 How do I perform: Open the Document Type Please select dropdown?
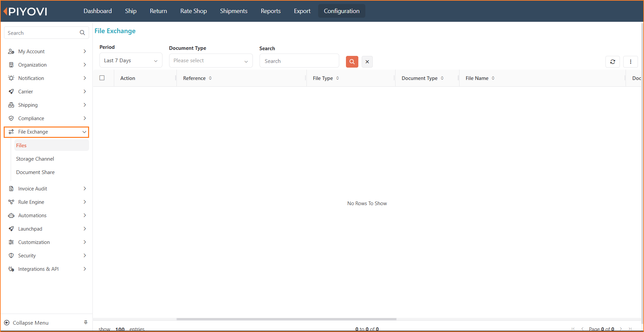click(211, 61)
